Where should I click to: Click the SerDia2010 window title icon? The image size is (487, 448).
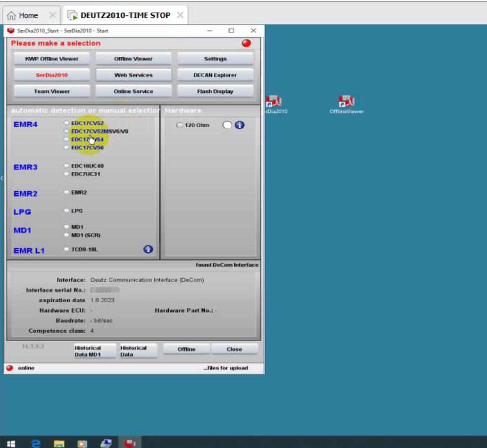click(11, 30)
